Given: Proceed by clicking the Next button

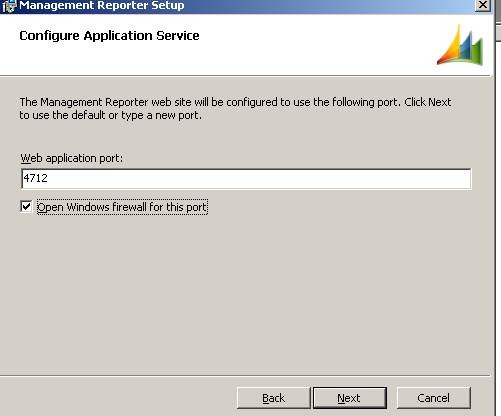Looking at the screenshot, I should click(349, 398).
